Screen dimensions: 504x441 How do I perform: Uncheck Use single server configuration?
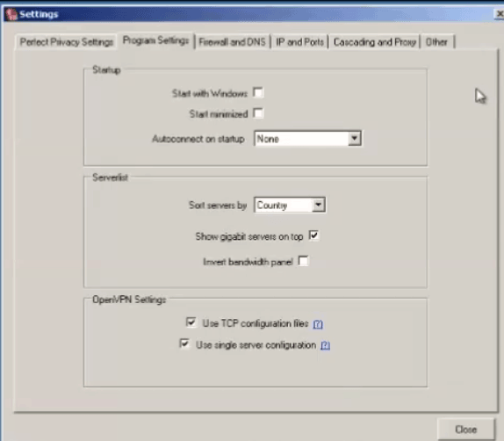click(x=184, y=343)
